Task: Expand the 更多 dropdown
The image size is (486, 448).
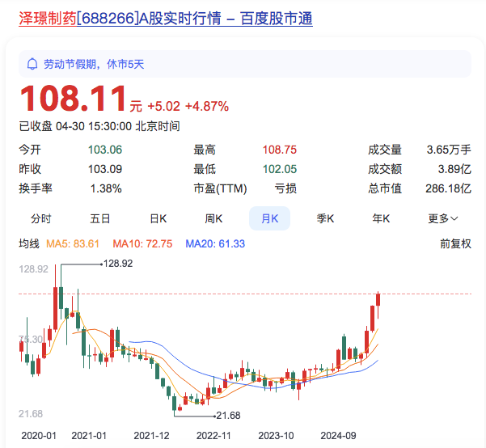Action: tap(443, 218)
